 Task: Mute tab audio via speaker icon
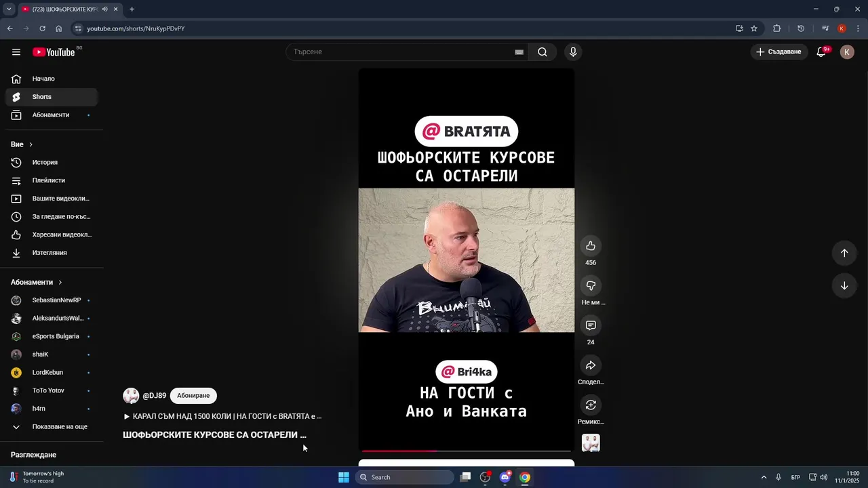click(104, 9)
